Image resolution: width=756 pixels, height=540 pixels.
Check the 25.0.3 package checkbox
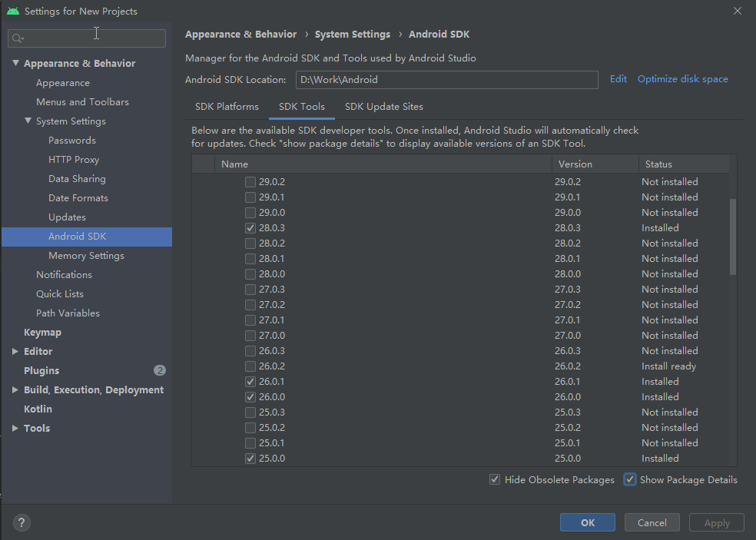pyautogui.click(x=250, y=412)
